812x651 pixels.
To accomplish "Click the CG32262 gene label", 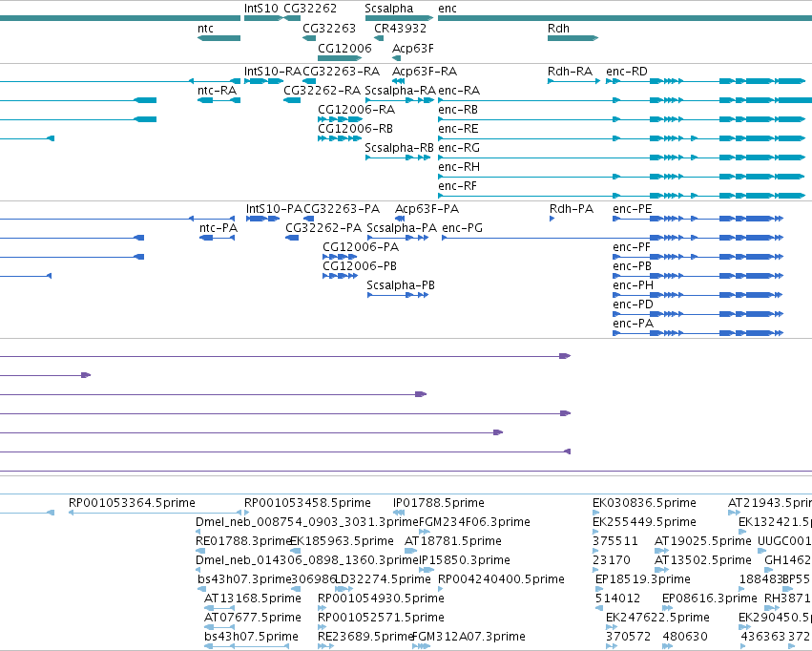I will click(310, 9).
